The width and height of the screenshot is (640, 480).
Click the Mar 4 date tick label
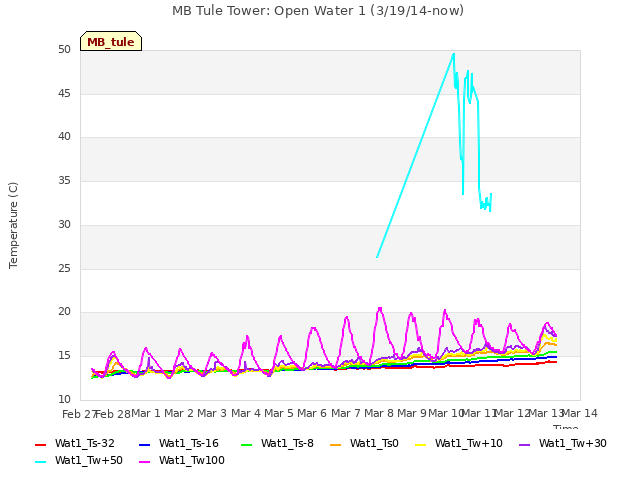tap(246, 413)
